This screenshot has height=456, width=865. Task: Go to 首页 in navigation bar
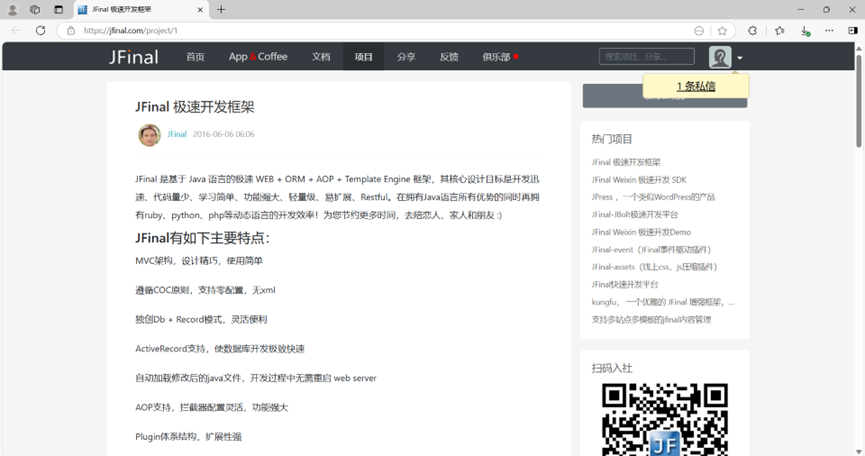pyautogui.click(x=195, y=57)
